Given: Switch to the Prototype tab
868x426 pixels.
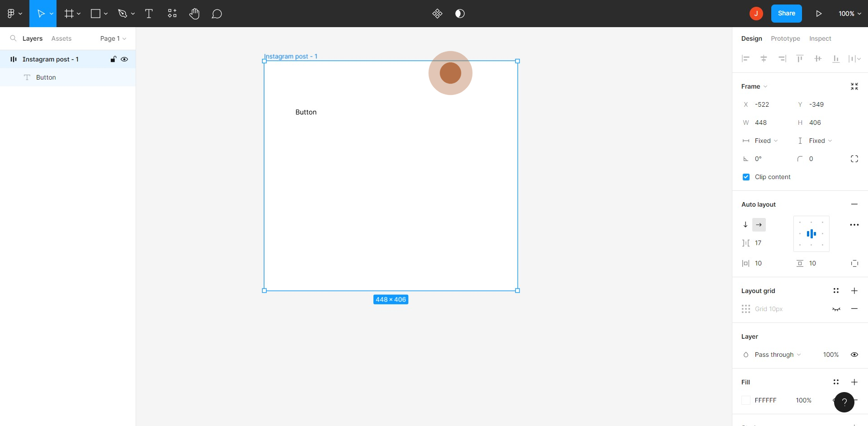Looking at the screenshot, I should (x=785, y=38).
